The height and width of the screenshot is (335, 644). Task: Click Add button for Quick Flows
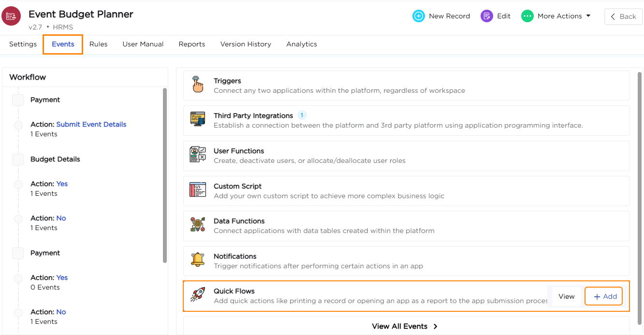(x=604, y=296)
